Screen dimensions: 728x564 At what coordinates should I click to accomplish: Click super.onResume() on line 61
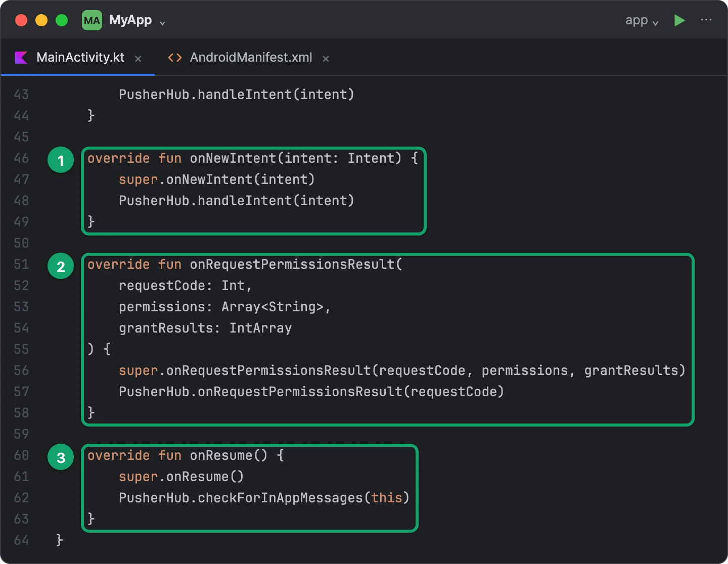[x=181, y=477]
